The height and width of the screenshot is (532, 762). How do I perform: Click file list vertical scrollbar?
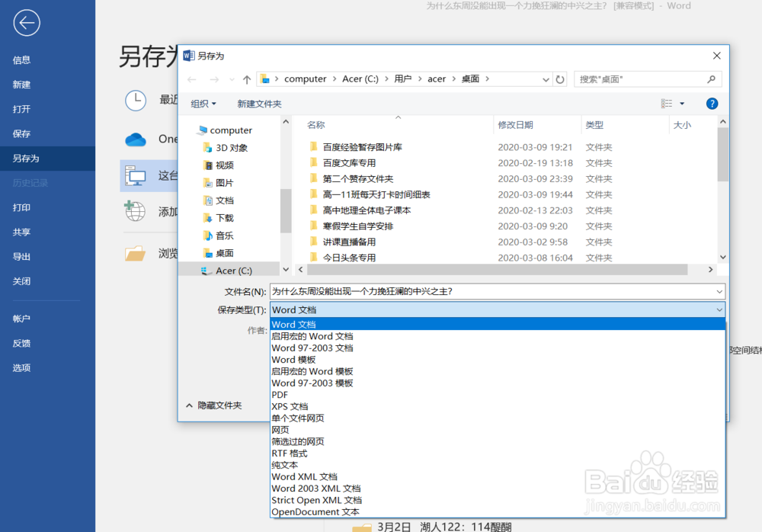[722, 155]
